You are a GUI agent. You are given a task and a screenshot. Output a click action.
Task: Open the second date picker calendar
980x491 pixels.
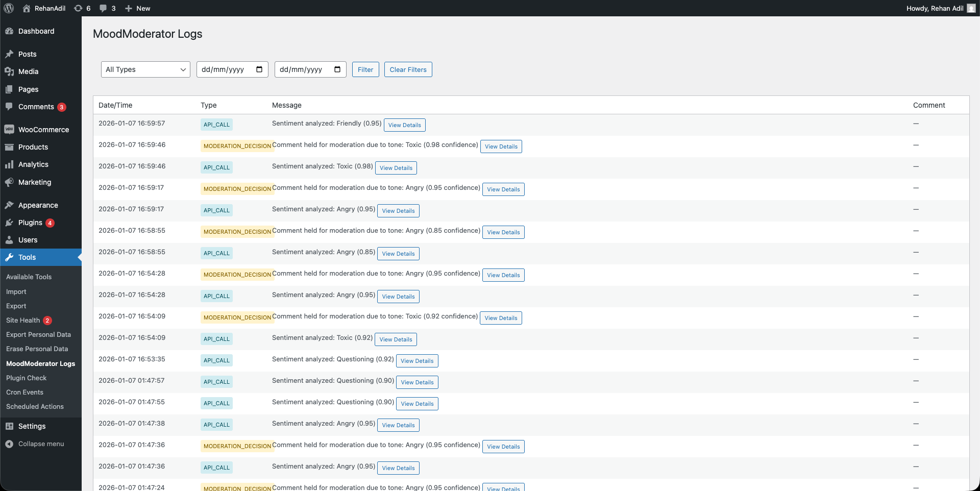pyautogui.click(x=337, y=69)
